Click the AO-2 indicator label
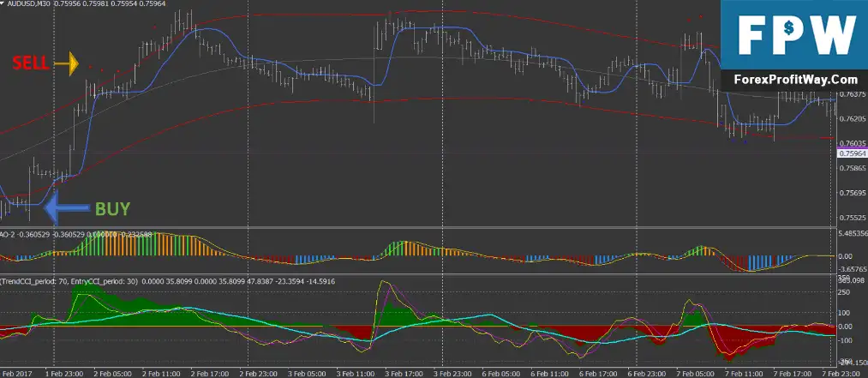Viewport: 868px width, 378px height. point(9,235)
